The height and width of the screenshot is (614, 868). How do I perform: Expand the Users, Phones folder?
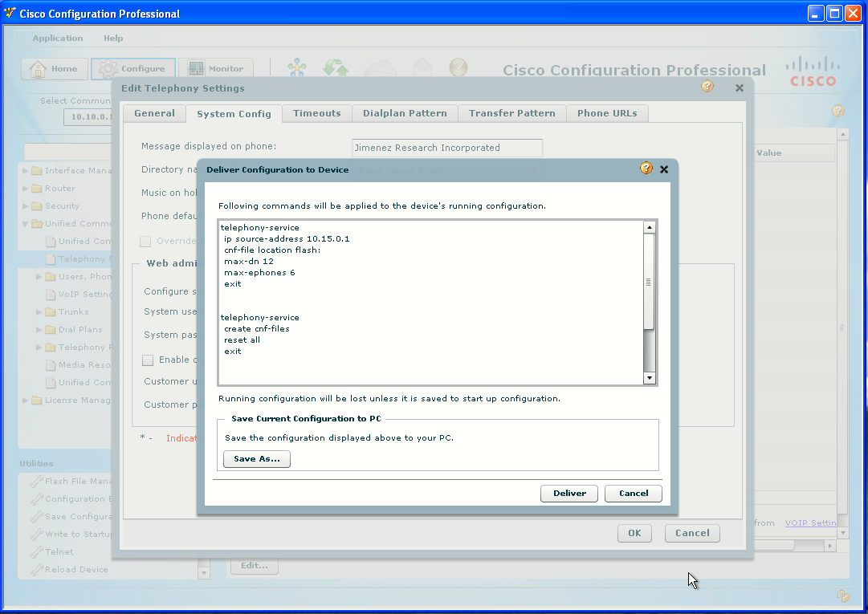point(39,277)
